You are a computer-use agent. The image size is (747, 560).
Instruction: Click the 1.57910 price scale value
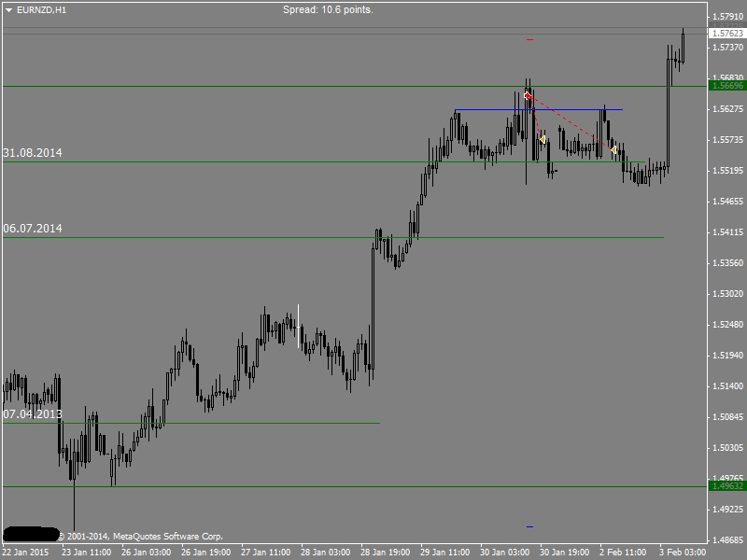tap(727, 17)
